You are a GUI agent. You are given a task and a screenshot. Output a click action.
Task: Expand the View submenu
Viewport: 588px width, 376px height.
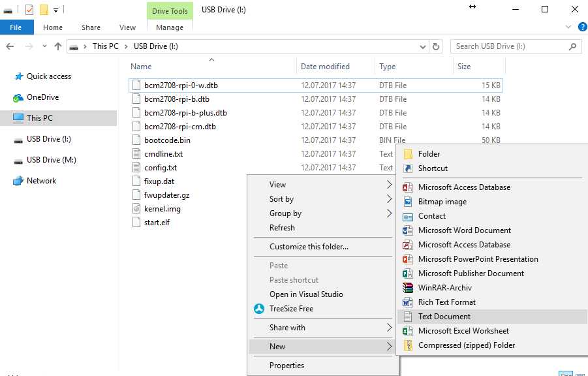coord(389,185)
